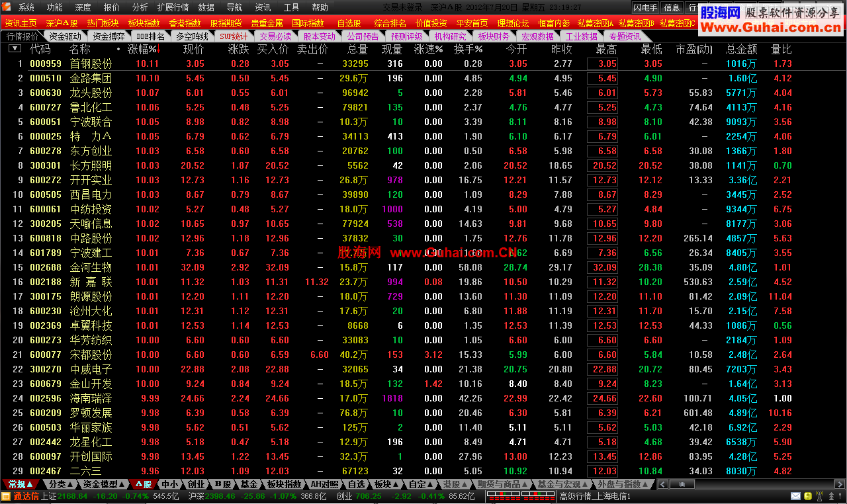The height and width of the screenshot is (504, 847).
Task: Open the mail envelope icon in status bar
Action: click(795, 496)
